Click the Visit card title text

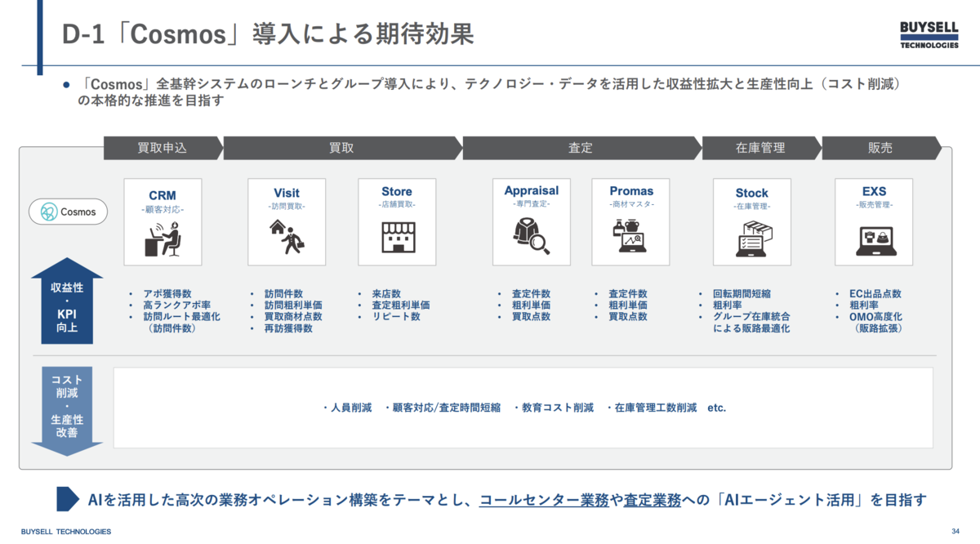287,194
